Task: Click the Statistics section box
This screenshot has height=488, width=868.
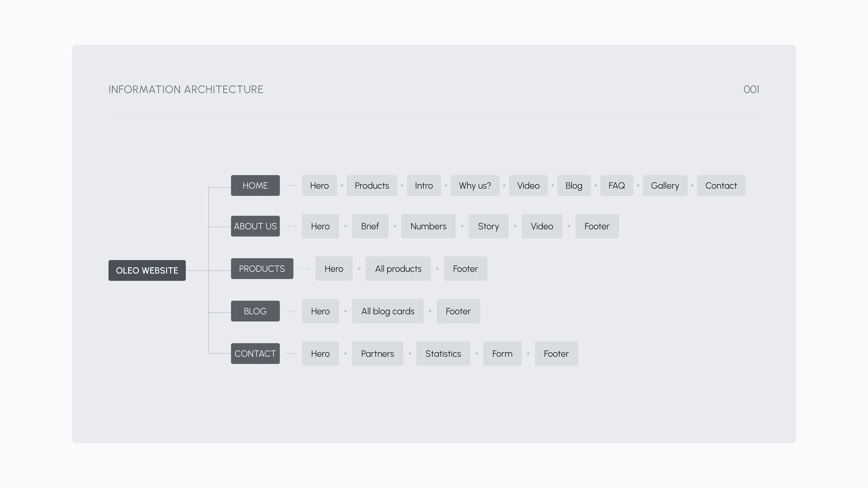Action: [443, 354]
